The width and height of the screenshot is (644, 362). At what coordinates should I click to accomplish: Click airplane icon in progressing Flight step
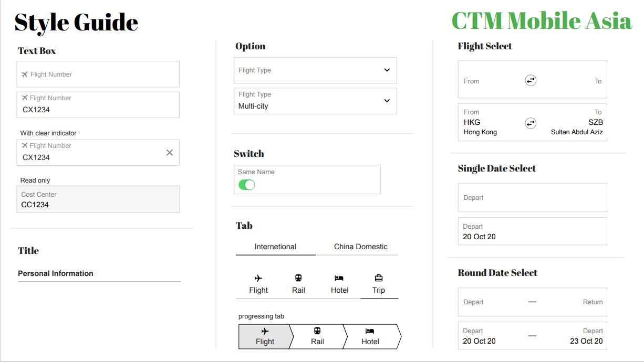265,331
